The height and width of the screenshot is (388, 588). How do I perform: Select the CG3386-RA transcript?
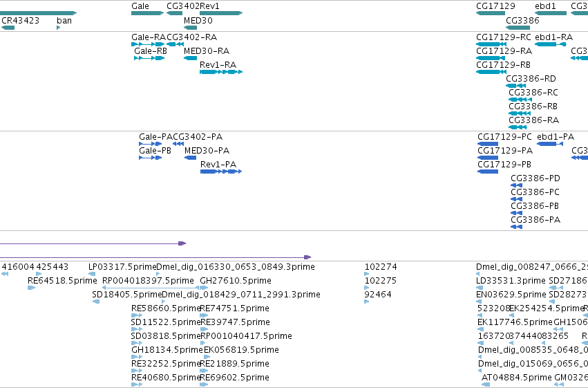[518, 127]
